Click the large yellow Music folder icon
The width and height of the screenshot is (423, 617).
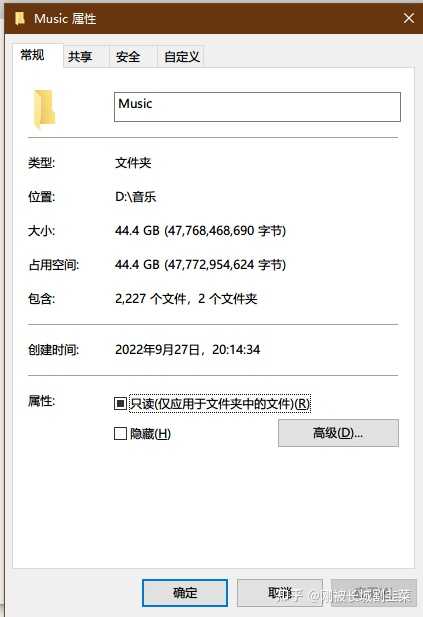[44, 109]
